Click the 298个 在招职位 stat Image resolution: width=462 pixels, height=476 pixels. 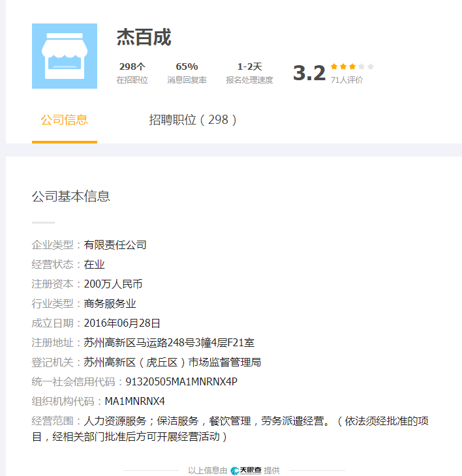point(132,73)
